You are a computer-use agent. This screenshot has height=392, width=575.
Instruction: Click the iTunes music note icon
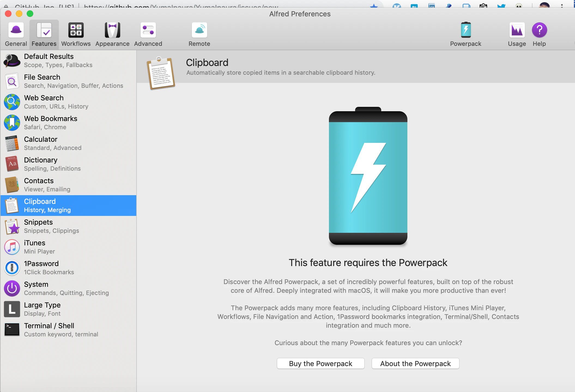(x=12, y=247)
